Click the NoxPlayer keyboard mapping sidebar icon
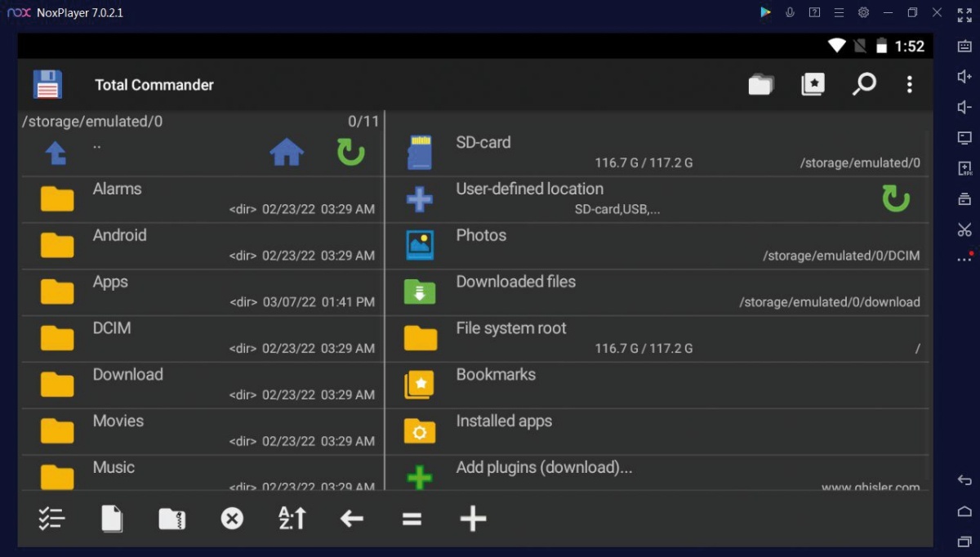Screen dimensions: 980x557 964,47
